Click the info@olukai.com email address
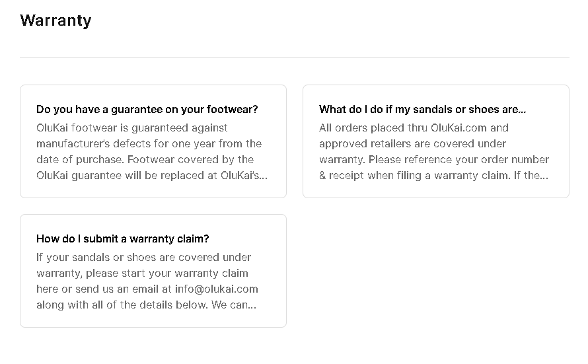 (x=216, y=289)
